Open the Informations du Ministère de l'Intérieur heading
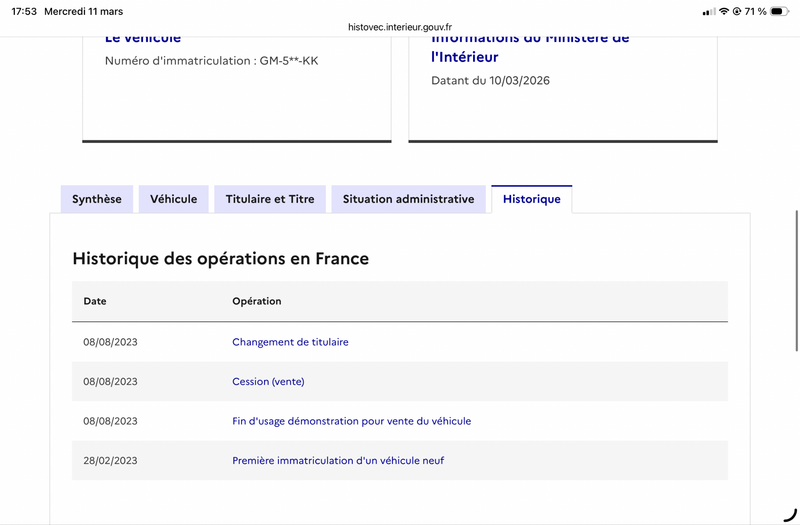Viewport: 800px width, 525px height. click(530, 47)
